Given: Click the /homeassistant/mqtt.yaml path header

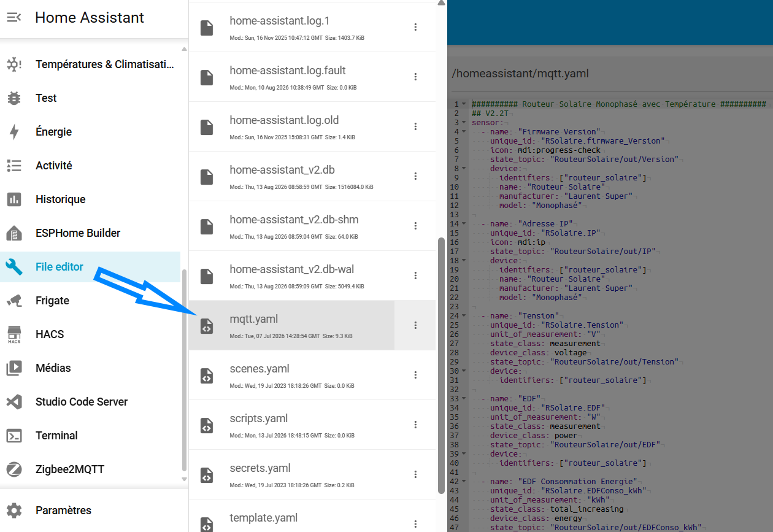Looking at the screenshot, I should 520,74.
